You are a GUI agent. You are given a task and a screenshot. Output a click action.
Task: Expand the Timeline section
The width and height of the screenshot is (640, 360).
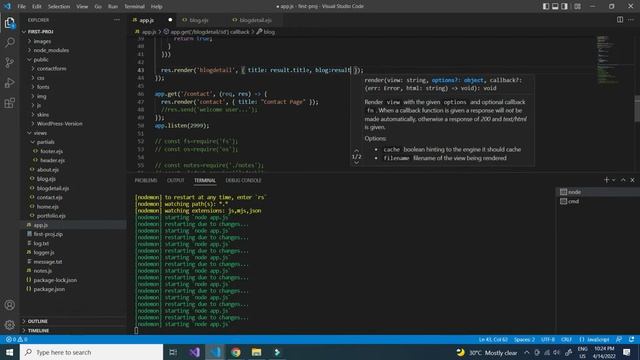[x=73, y=331]
